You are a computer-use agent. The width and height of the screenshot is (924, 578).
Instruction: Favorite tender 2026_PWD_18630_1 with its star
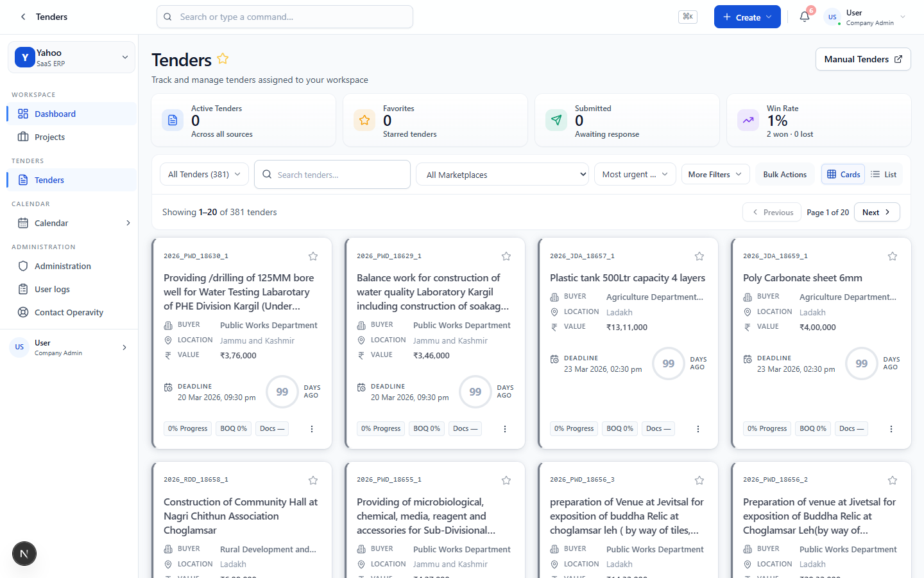click(313, 256)
